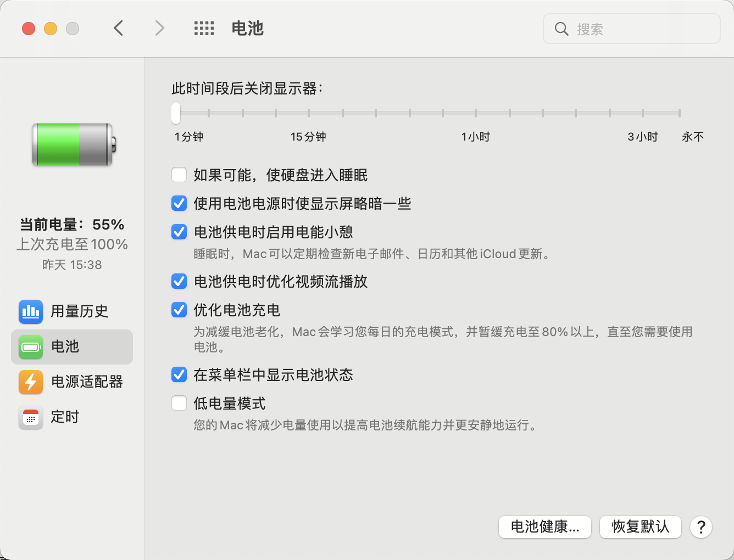Click the green 电池 sidebar icon

31,346
